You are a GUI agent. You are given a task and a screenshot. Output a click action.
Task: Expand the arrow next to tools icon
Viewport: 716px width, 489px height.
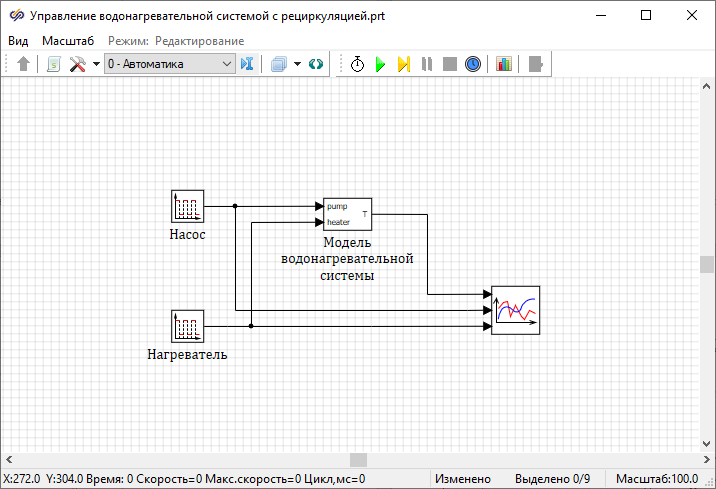96,64
